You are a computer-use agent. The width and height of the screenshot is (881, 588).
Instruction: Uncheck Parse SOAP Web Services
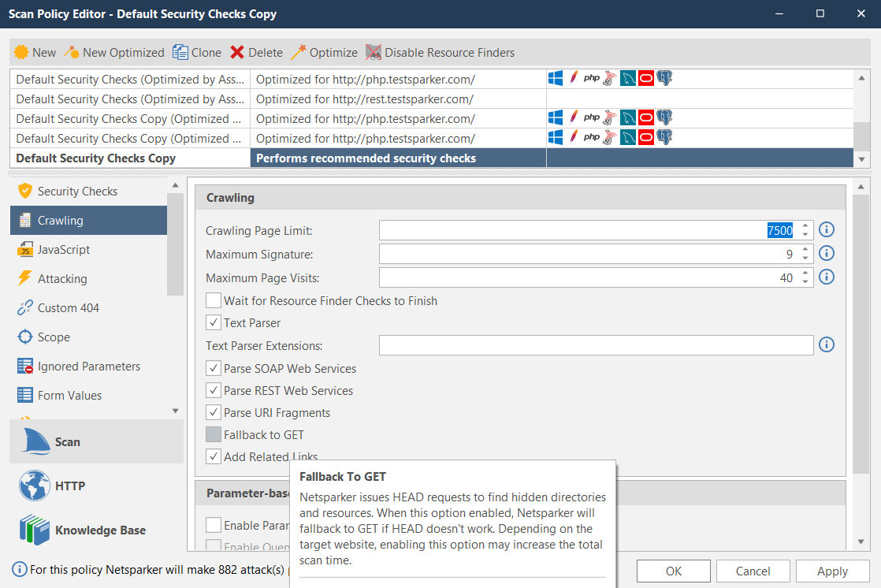click(213, 368)
